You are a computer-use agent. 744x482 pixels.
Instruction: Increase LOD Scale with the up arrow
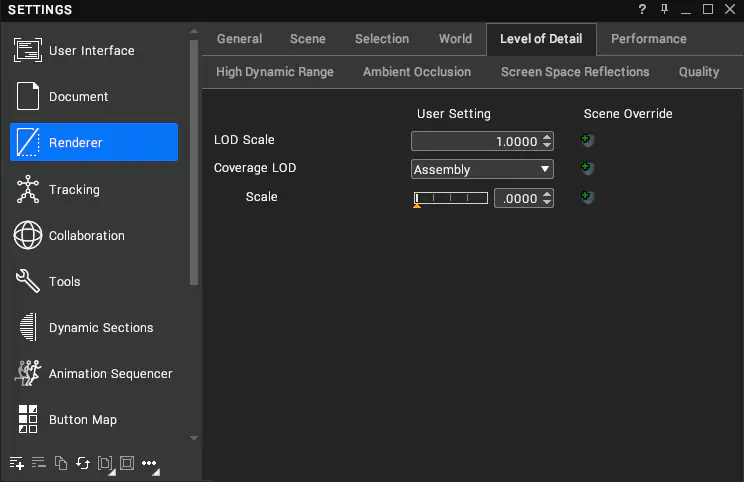click(x=547, y=137)
